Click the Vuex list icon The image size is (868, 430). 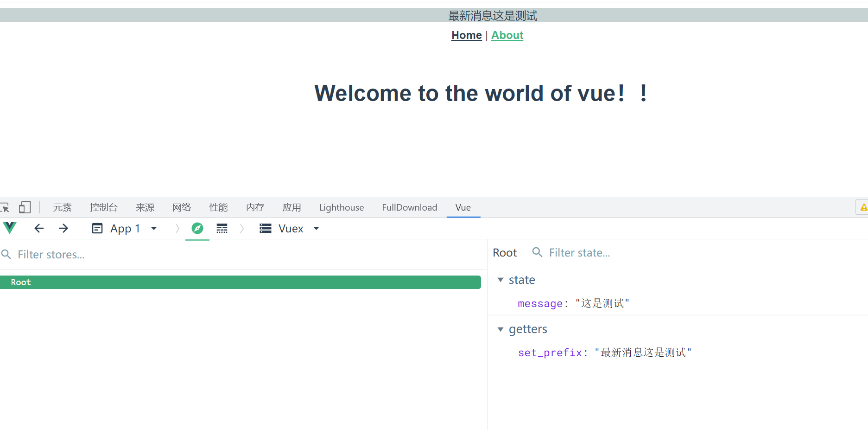click(x=266, y=228)
